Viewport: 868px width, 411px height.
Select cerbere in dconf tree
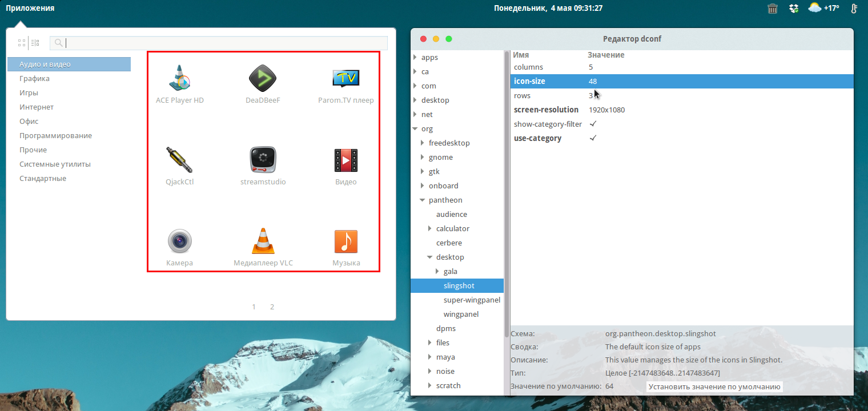pyautogui.click(x=449, y=243)
